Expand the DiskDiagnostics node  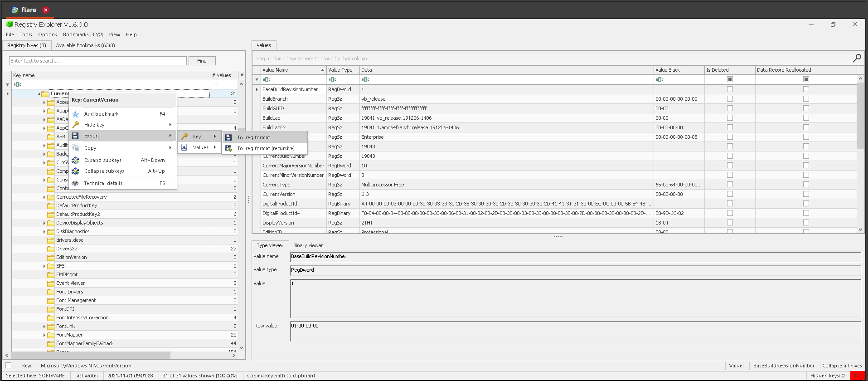click(x=44, y=232)
